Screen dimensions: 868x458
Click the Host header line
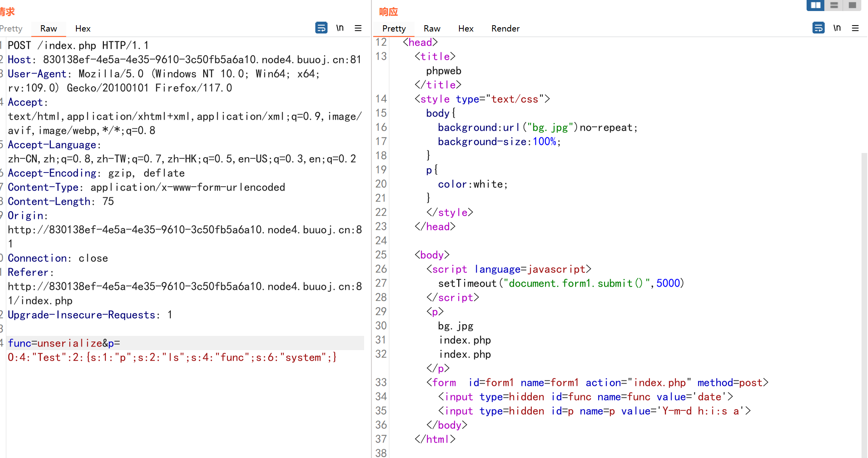point(185,59)
